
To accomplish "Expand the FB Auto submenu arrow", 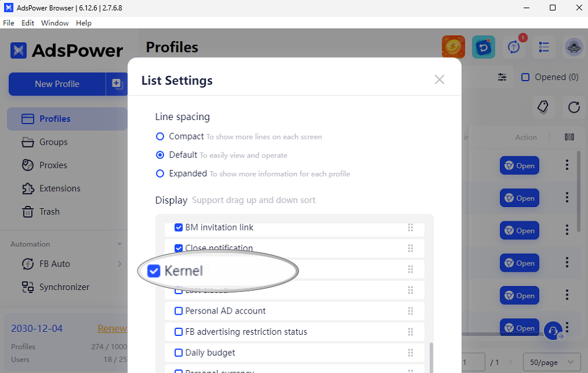I will pos(119,264).
